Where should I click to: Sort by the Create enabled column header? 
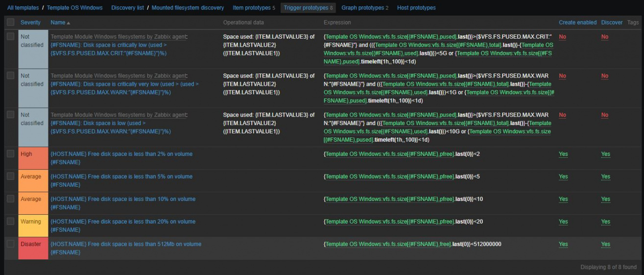point(577,23)
